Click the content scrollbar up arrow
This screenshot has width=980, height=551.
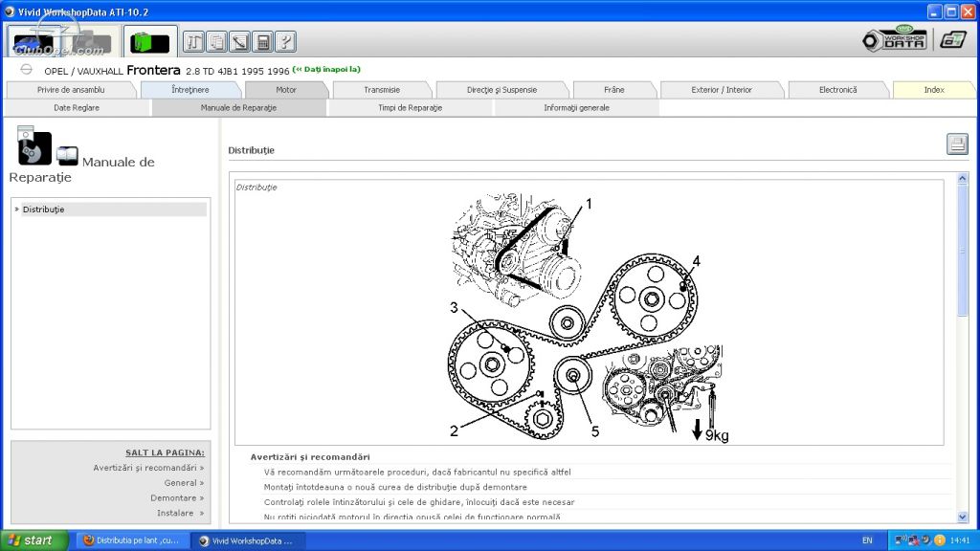click(x=963, y=179)
